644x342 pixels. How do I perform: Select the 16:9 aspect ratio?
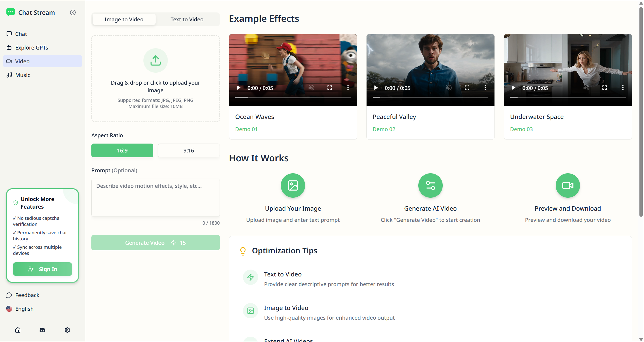click(x=122, y=150)
